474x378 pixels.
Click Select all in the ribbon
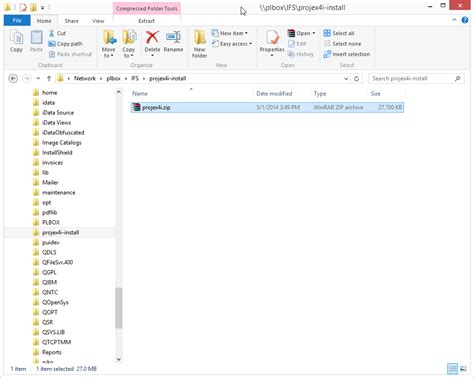click(339, 33)
